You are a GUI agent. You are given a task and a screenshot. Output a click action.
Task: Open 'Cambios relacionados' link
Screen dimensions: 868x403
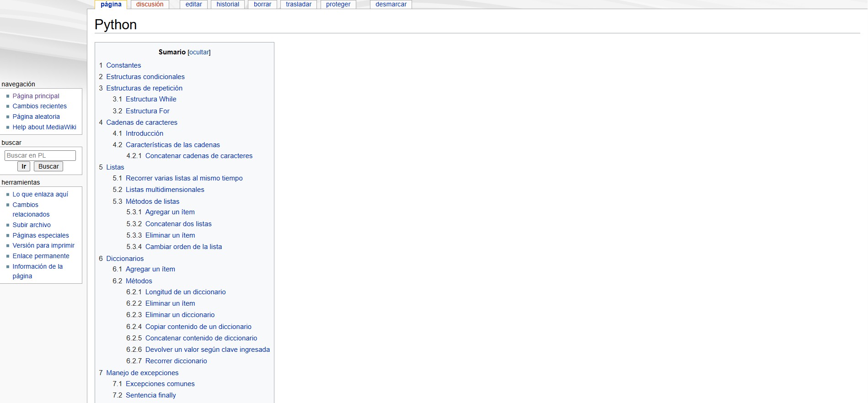pyautogui.click(x=31, y=210)
